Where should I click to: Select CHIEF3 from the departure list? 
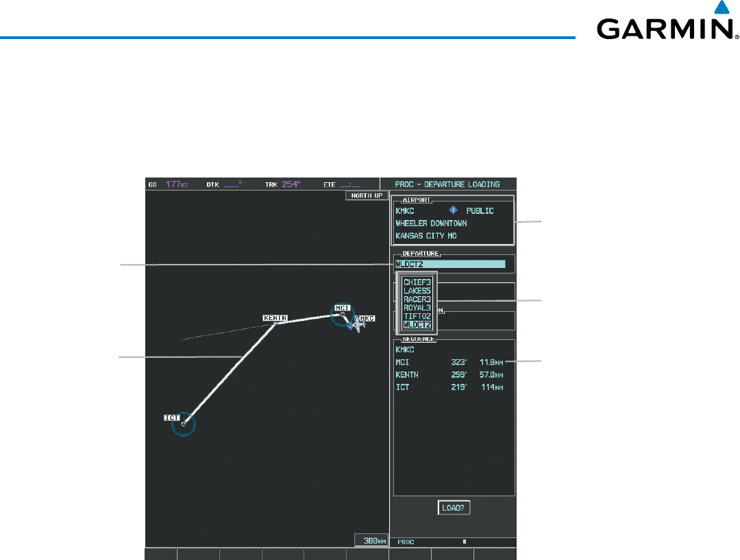click(x=417, y=282)
